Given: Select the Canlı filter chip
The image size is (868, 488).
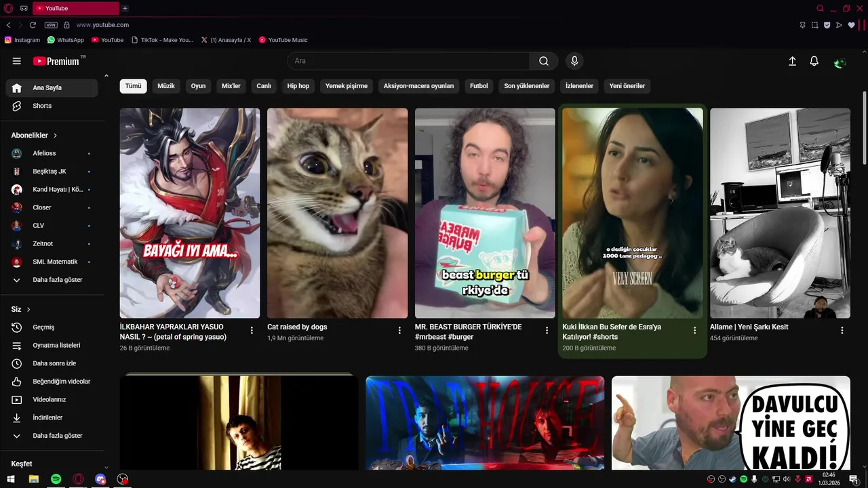Looking at the screenshot, I should 264,86.
